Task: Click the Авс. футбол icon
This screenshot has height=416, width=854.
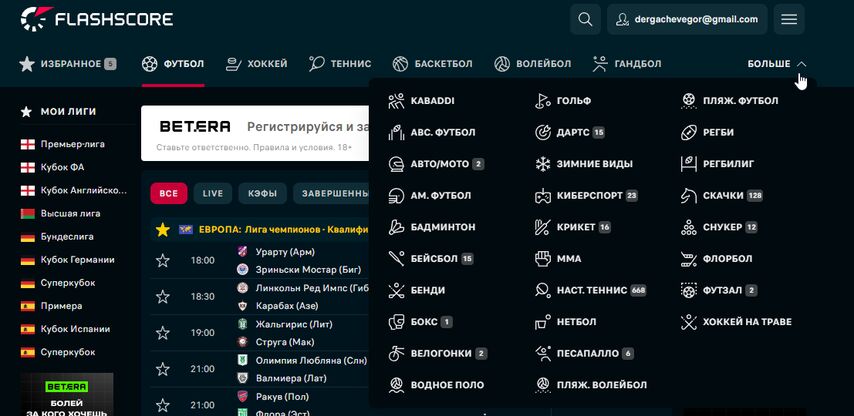Action: 396,132
